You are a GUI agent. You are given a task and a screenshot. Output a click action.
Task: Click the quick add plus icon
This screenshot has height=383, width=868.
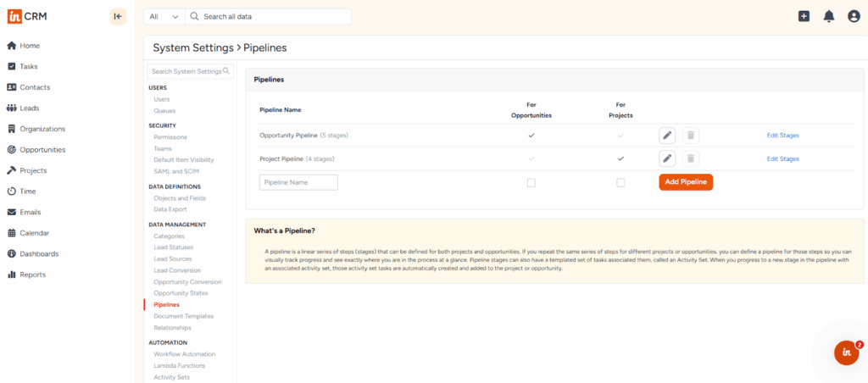[x=804, y=16]
